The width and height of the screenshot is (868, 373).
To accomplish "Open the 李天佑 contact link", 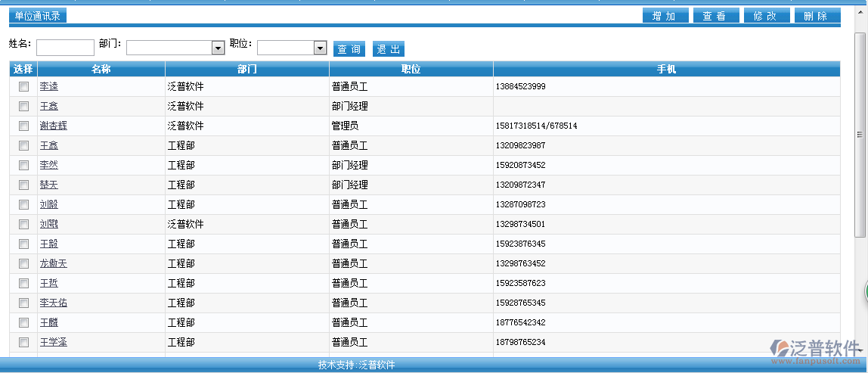I will (53, 303).
